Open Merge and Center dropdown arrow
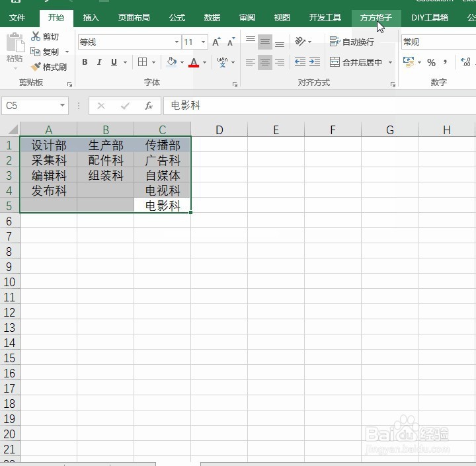The width and height of the screenshot is (476, 466). pos(391,63)
